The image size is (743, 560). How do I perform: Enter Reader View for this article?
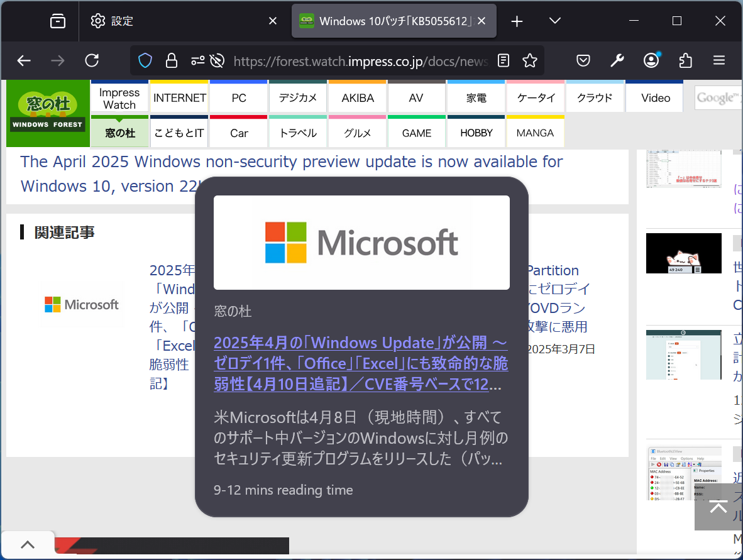(503, 60)
